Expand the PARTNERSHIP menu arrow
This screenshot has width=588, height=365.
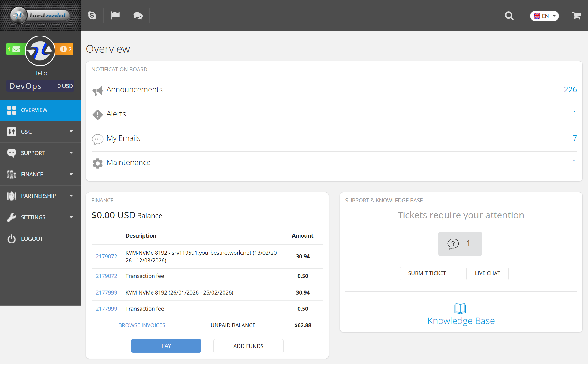point(71,196)
